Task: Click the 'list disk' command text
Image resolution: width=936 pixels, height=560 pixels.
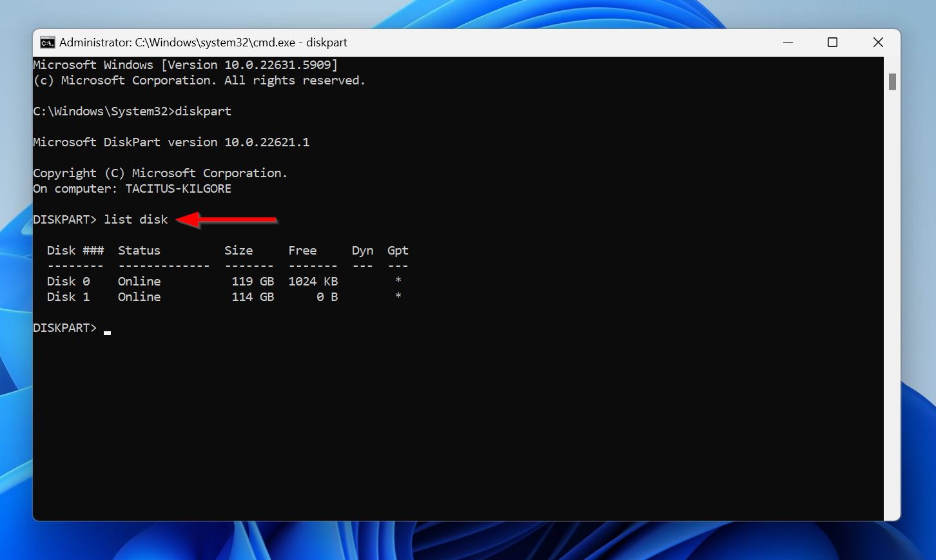Action: [135, 219]
